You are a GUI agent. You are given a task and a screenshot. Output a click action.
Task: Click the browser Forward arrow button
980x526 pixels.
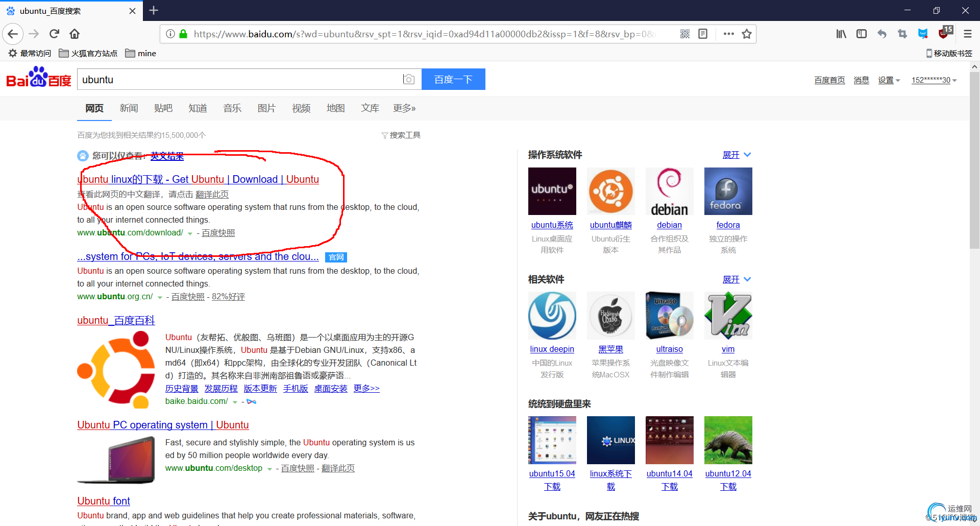point(34,34)
